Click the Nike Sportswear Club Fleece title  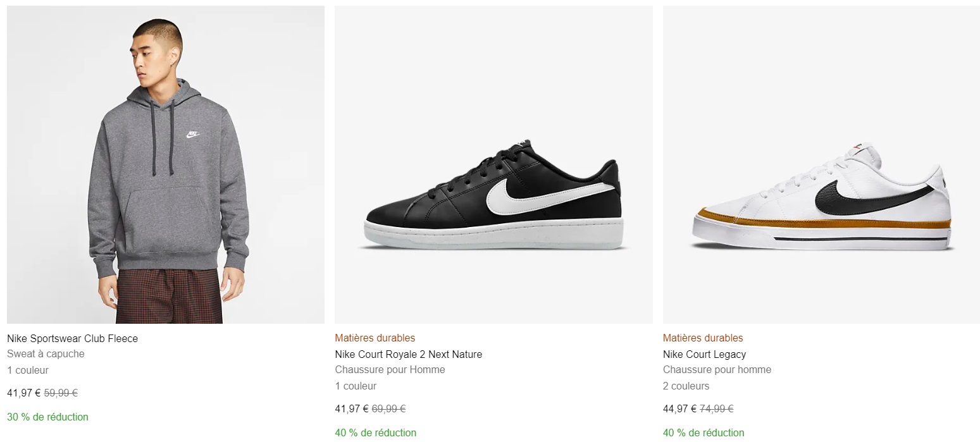coord(72,338)
